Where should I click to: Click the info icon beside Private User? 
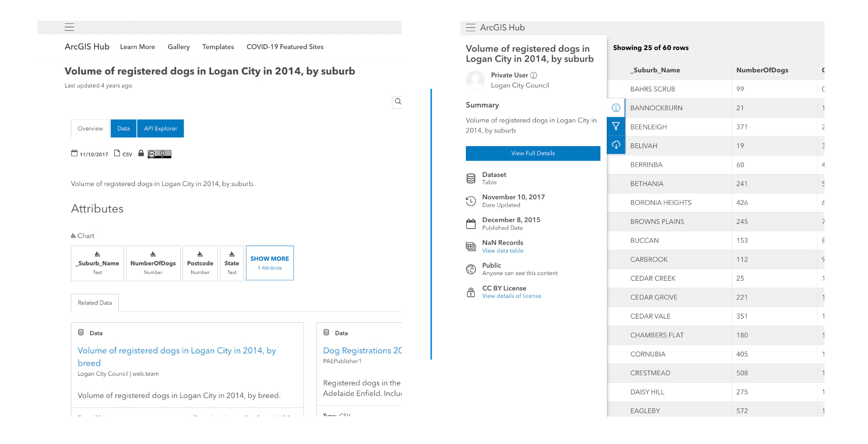pos(534,75)
